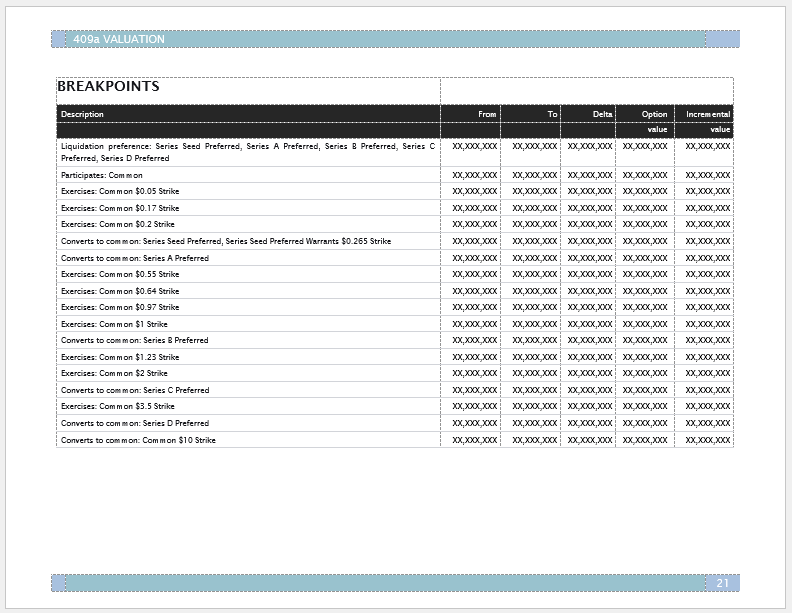Viewport: 792px width, 613px height.
Task: Click the Incremental value column header
Action: click(708, 121)
